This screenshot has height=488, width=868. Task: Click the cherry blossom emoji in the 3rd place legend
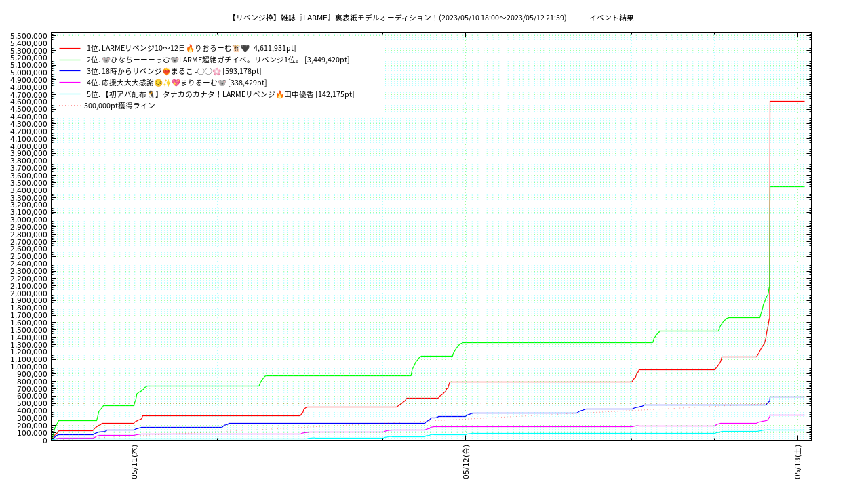pos(217,72)
